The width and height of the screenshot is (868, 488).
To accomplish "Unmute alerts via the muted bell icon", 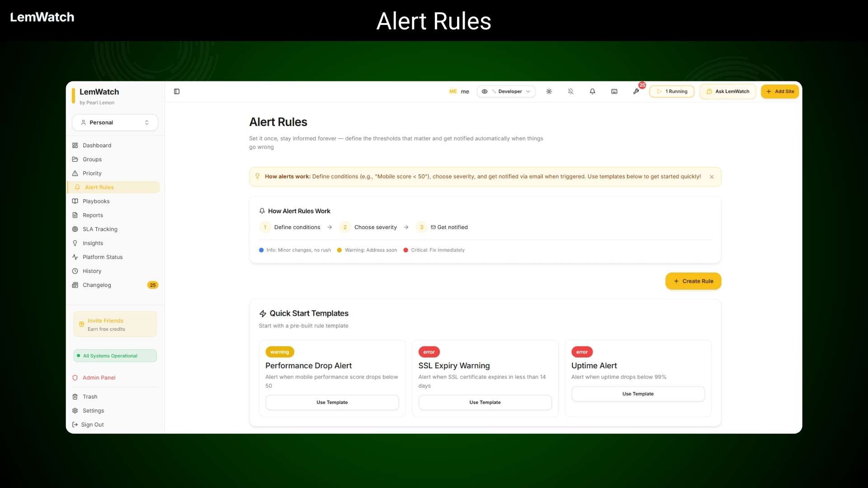I will pyautogui.click(x=571, y=91).
